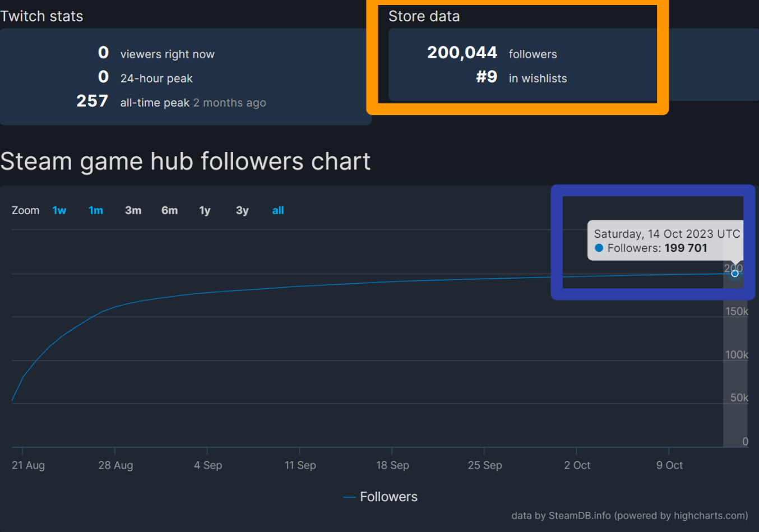
Task: Click '24-hour peak' label
Action: click(156, 79)
